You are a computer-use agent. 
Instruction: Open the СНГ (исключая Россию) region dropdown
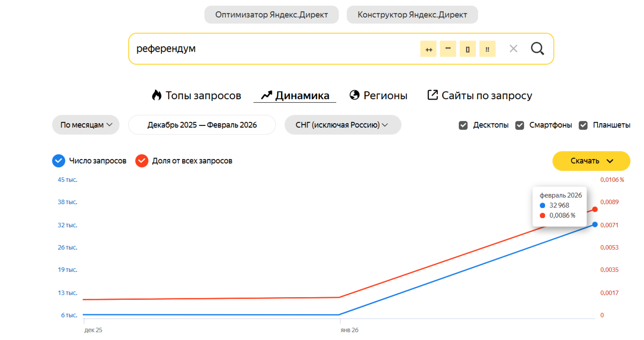click(342, 125)
